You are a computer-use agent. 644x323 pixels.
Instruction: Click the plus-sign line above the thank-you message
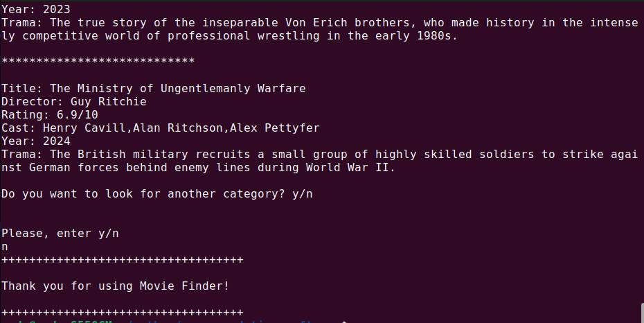[122, 260]
